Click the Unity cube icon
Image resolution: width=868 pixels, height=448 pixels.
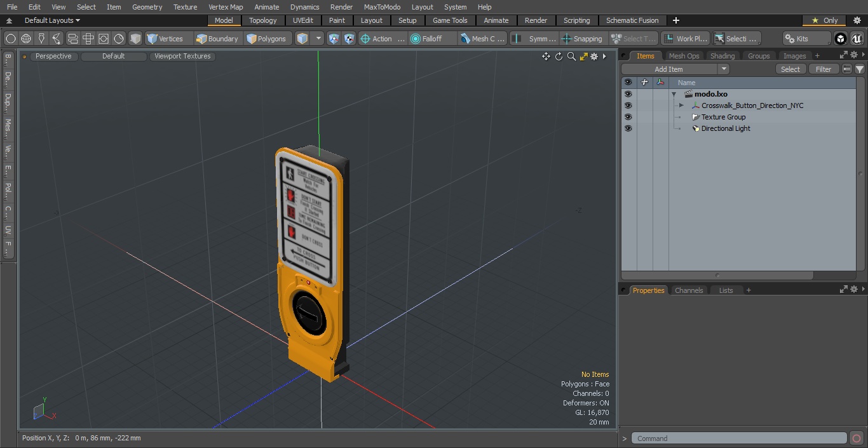coord(841,39)
